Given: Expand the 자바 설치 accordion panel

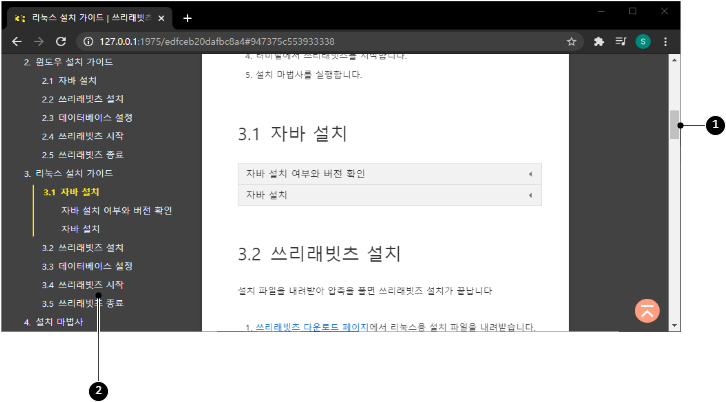Looking at the screenshot, I should 389,195.
